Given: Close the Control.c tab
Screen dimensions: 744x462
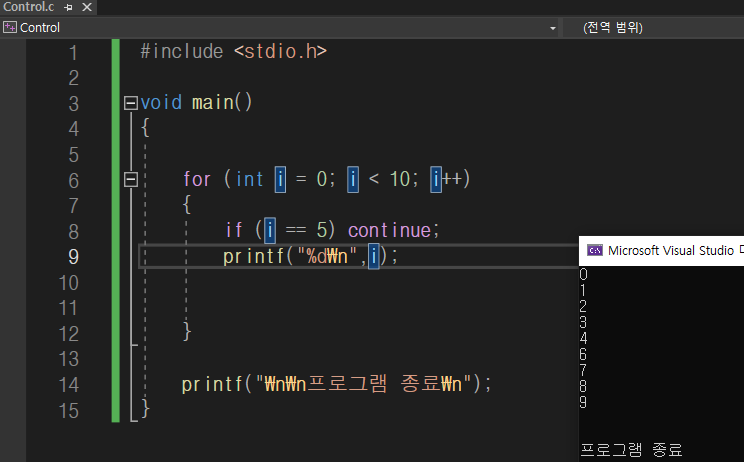Looking at the screenshot, I should [x=87, y=7].
